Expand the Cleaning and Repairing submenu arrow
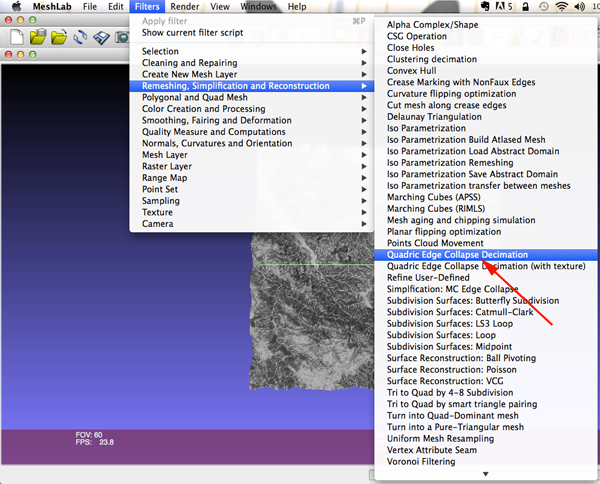The image size is (600, 484). click(364, 63)
